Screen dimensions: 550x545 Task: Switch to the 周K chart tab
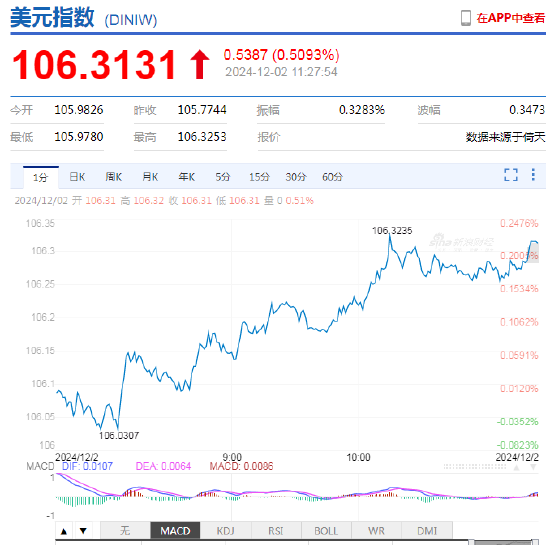(114, 177)
